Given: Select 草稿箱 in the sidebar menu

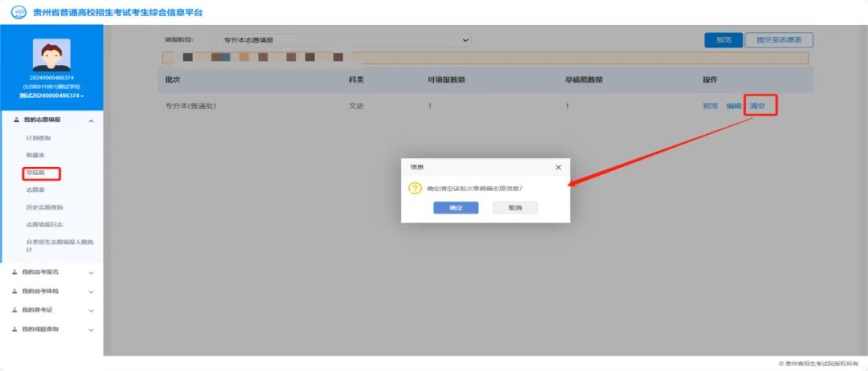Looking at the screenshot, I should coord(35,173).
